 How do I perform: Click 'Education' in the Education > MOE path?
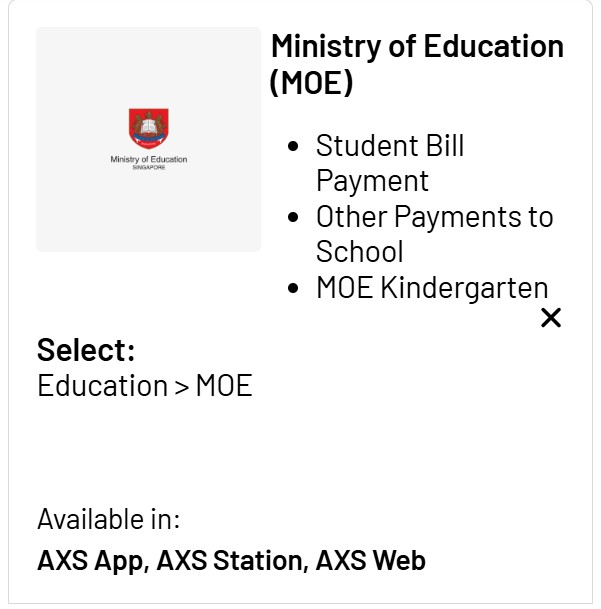(x=102, y=385)
